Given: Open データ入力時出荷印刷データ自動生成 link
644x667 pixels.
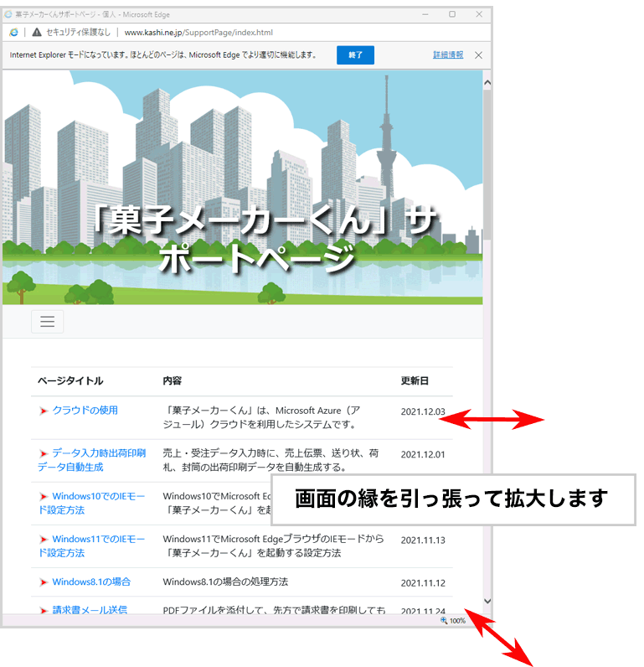Looking at the screenshot, I should point(91,460).
